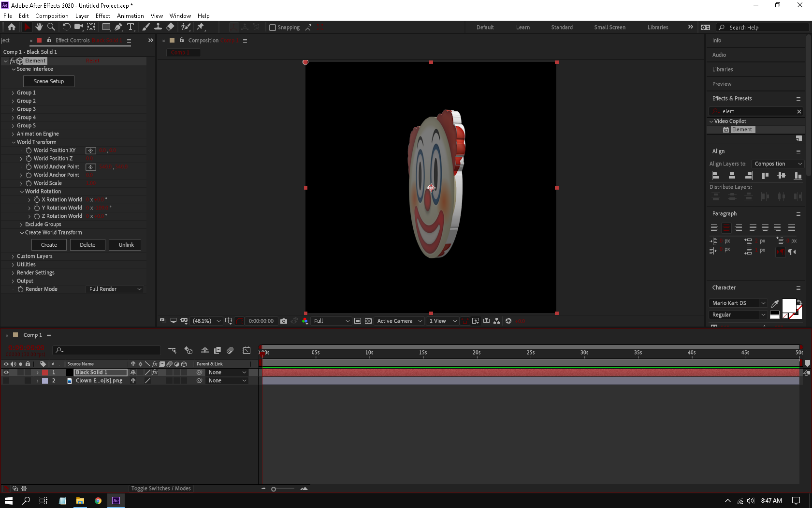Take a snapshot of the composition
Screen dimensions: 812x508
click(x=284, y=321)
